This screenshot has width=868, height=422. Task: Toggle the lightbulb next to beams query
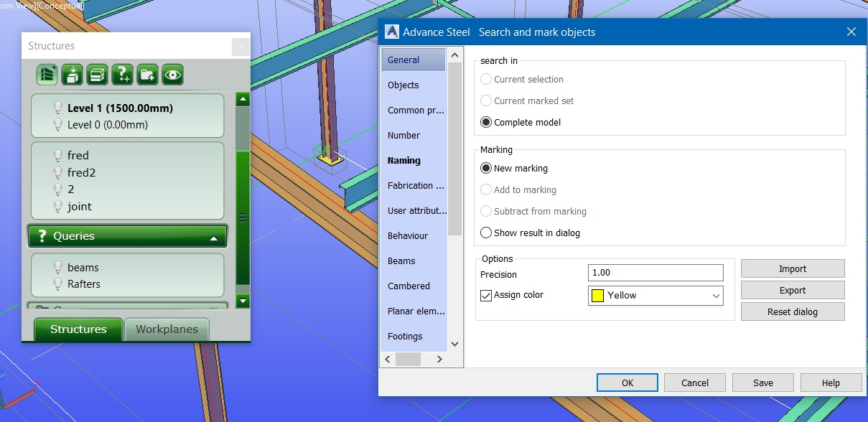(x=58, y=268)
